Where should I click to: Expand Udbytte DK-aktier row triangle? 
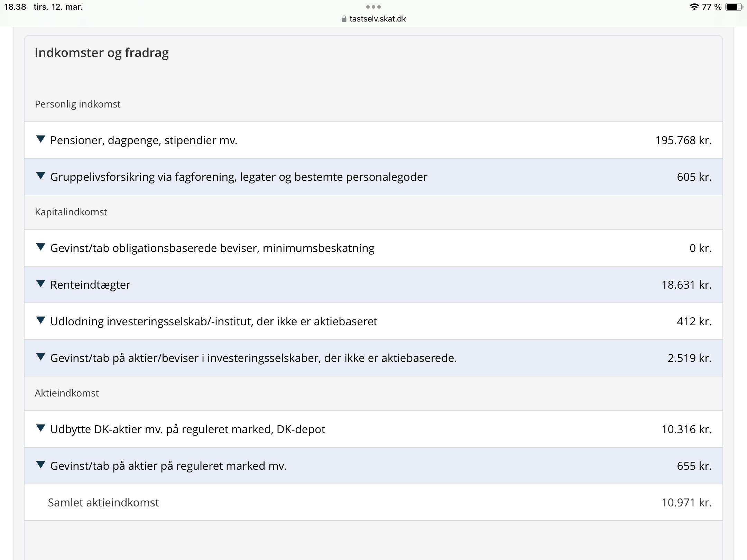pos(40,428)
